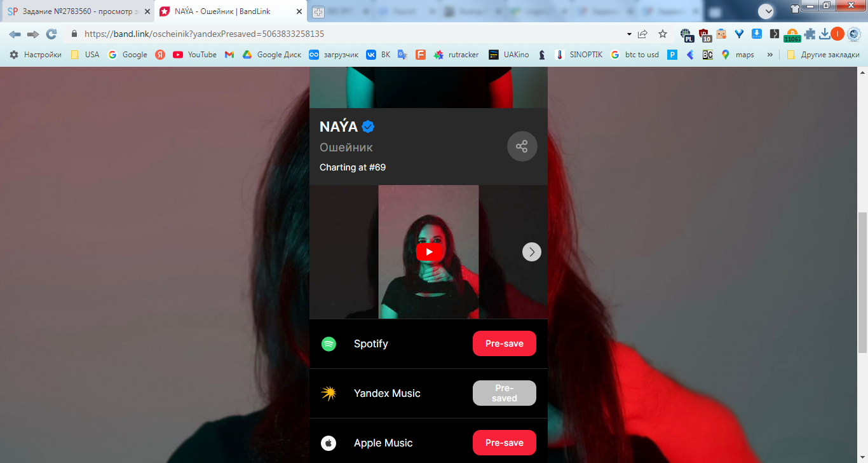This screenshot has width=868, height=463.
Task: Expand hidden bookmarks with the double chevron
Action: (770, 55)
